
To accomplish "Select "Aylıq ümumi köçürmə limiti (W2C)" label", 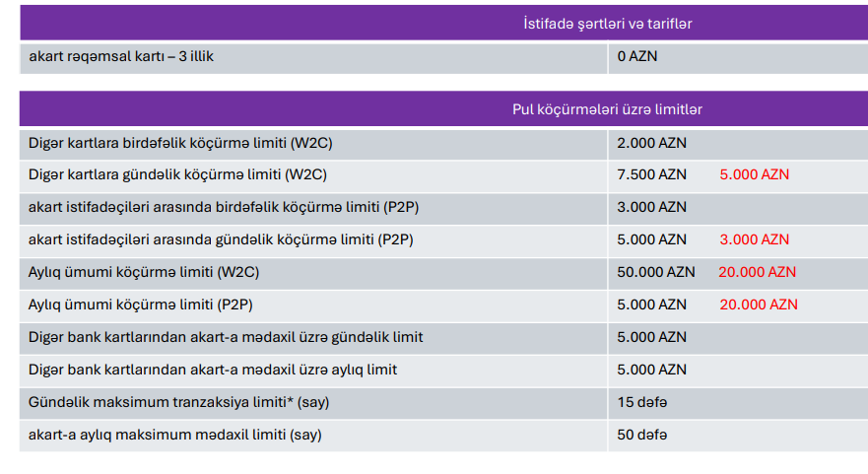I will point(144,272).
